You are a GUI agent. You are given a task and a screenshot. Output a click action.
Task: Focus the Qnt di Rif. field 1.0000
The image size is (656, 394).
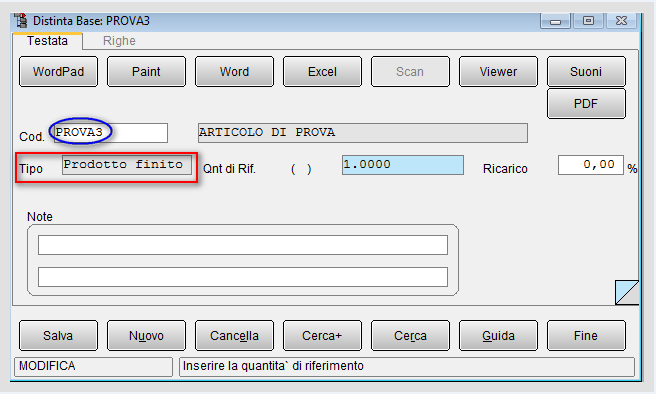[402, 165]
